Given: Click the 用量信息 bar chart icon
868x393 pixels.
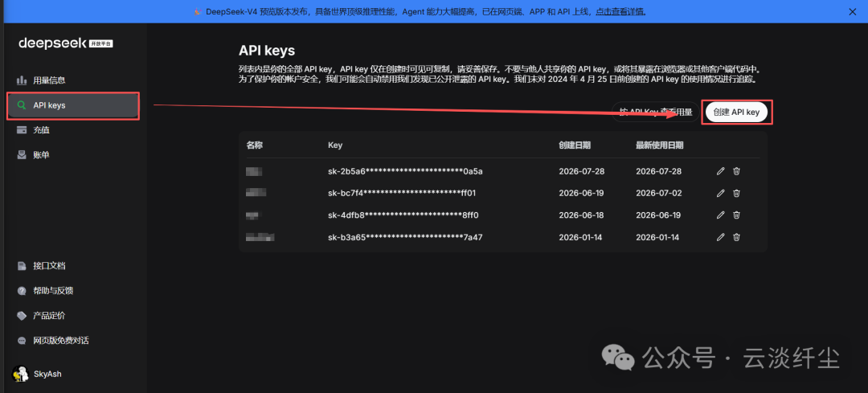Looking at the screenshot, I should (22, 80).
